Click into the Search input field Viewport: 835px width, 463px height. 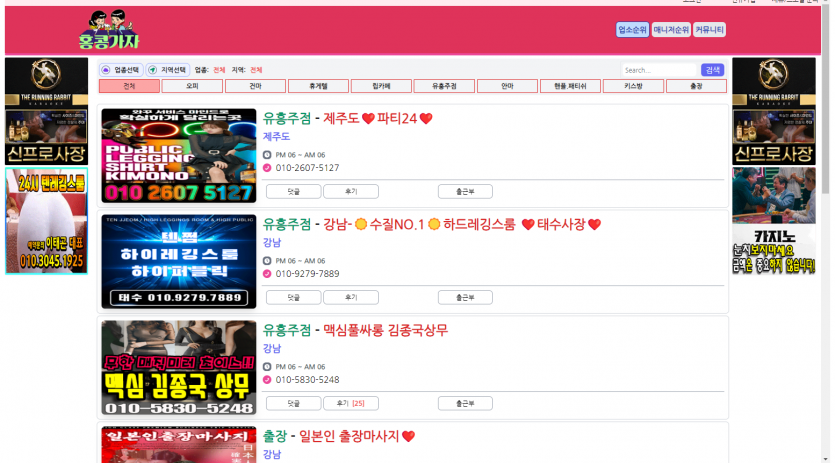(x=659, y=70)
